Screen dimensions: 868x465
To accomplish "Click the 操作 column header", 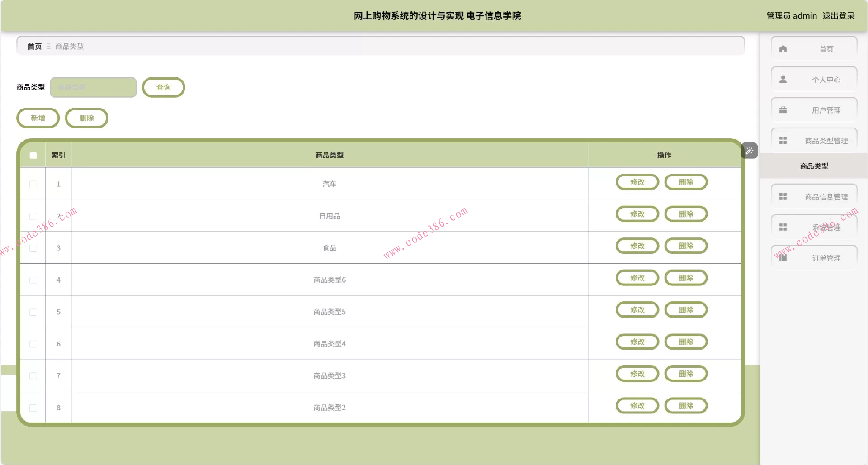I will pos(664,155).
